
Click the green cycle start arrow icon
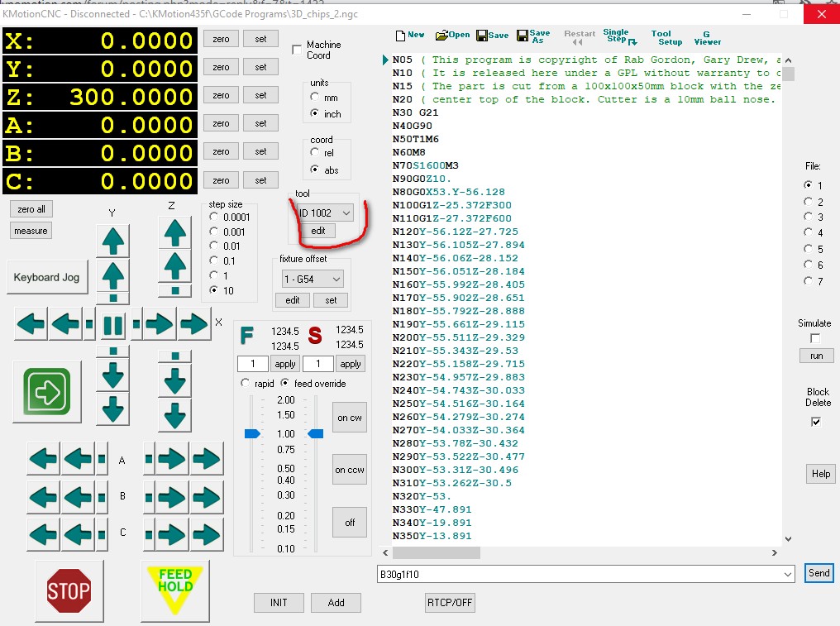pyautogui.click(x=46, y=390)
